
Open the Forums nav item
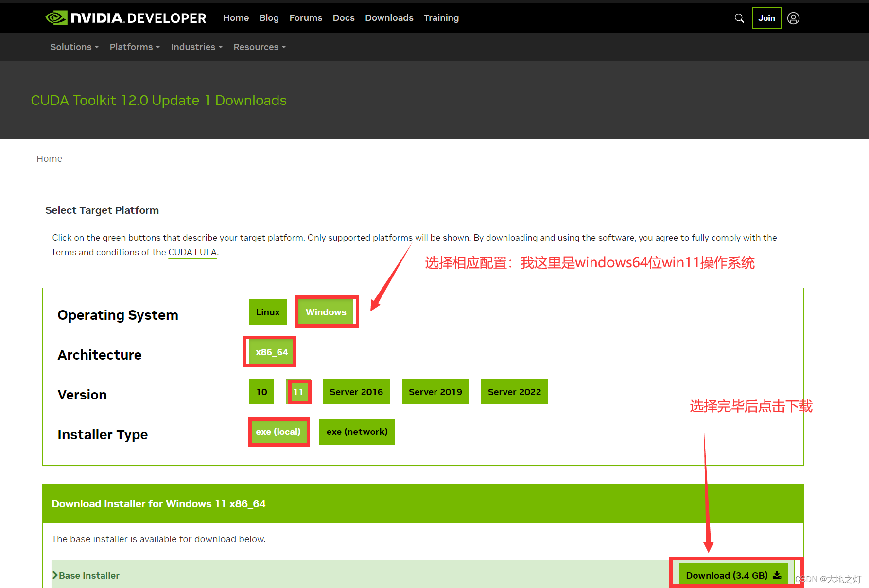point(306,18)
